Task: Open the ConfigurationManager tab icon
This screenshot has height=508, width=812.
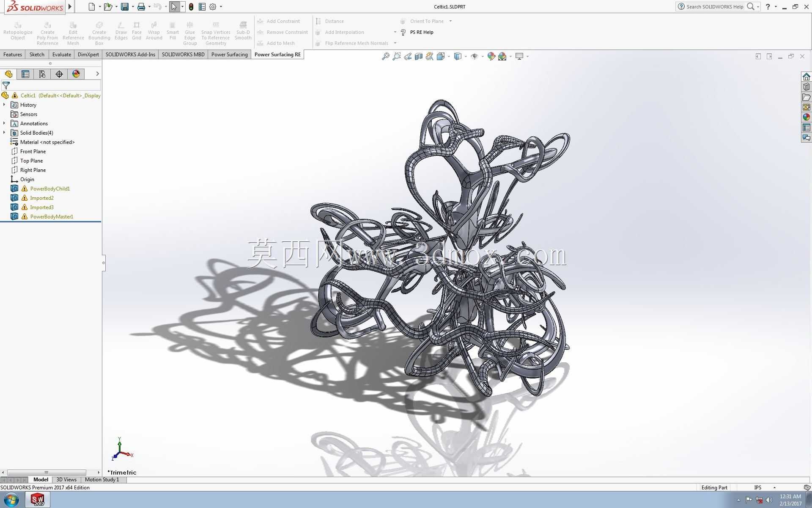Action: 42,74
